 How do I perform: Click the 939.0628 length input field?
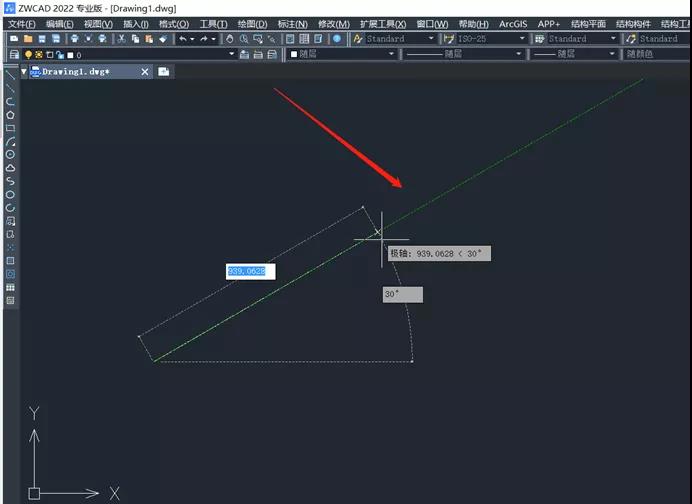click(250, 271)
